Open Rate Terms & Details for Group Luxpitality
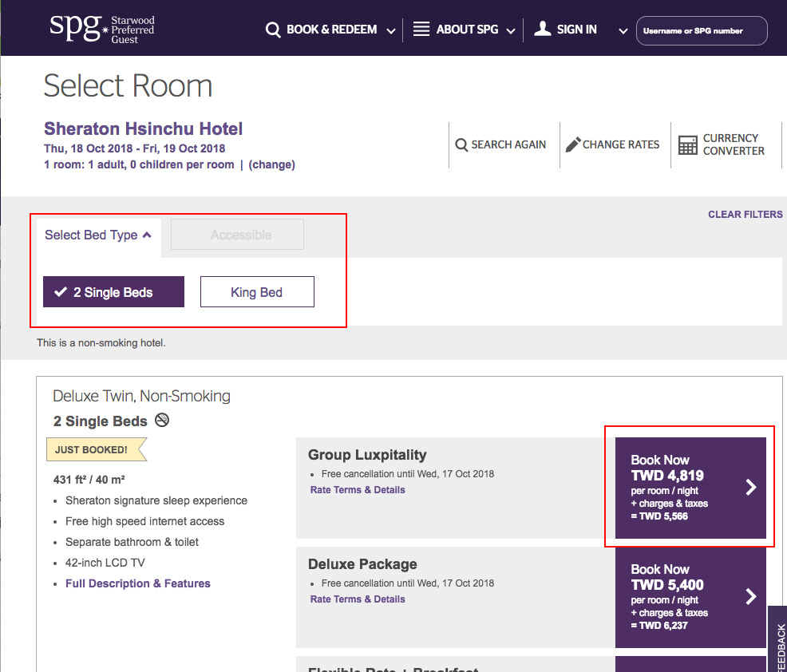The image size is (787, 672). 358,490
